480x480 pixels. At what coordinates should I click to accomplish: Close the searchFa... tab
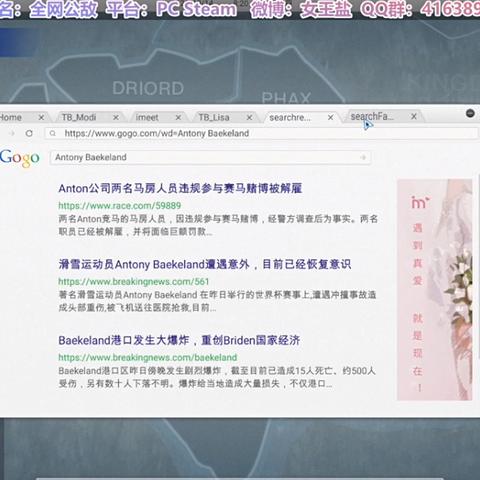(x=414, y=116)
